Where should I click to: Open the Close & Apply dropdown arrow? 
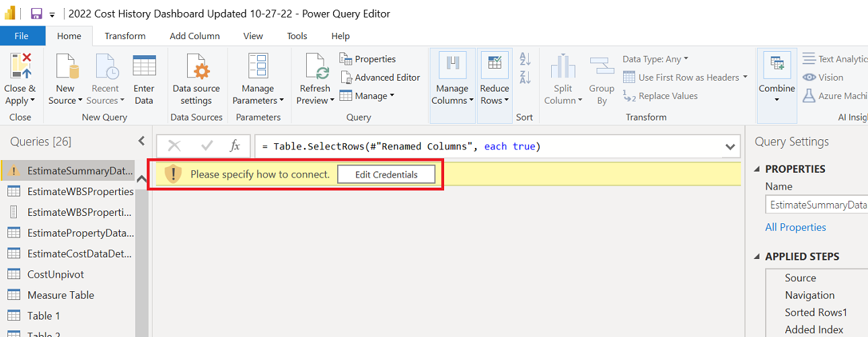click(33, 101)
